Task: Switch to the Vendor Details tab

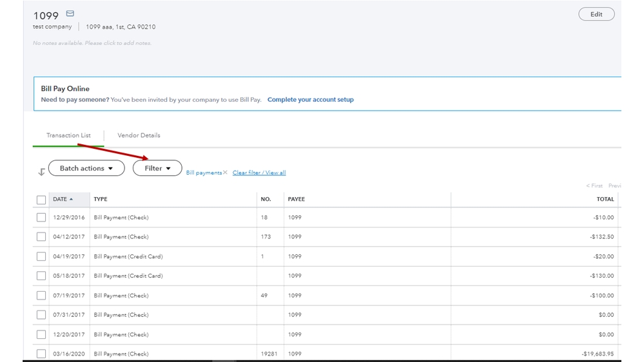Action: point(139,135)
